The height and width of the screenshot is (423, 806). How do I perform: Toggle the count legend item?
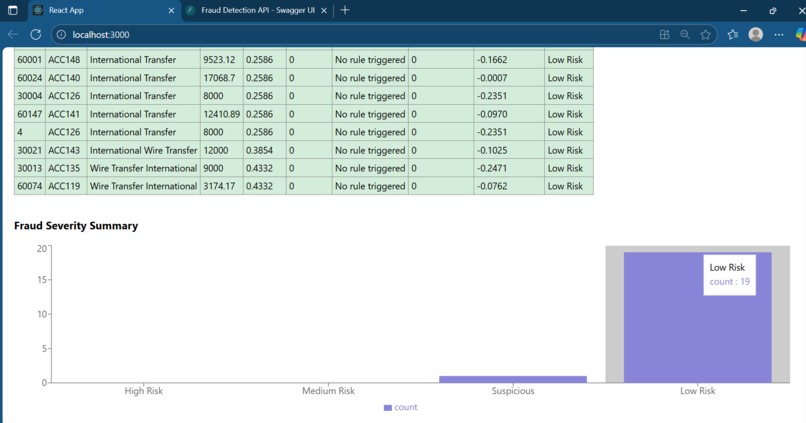pyautogui.click(x=400, y=407)
